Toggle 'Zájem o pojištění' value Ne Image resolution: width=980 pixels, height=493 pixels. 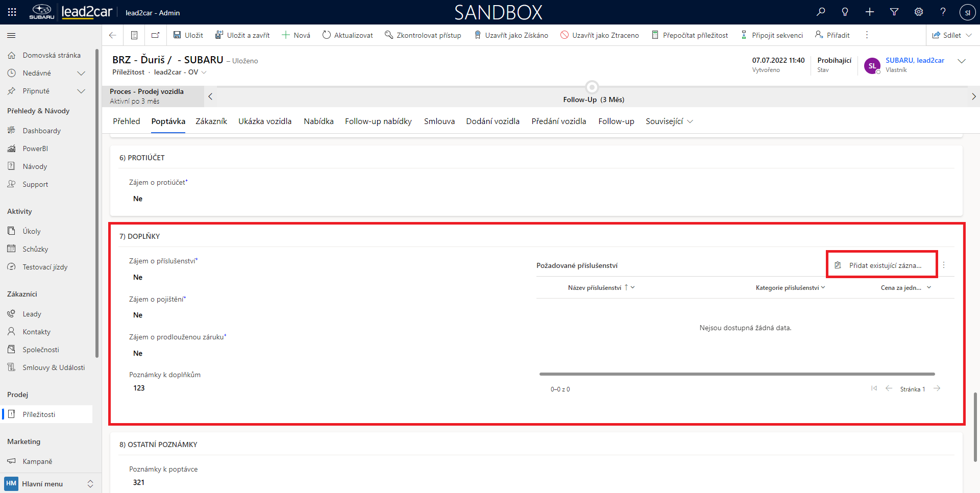pos(138,315)
